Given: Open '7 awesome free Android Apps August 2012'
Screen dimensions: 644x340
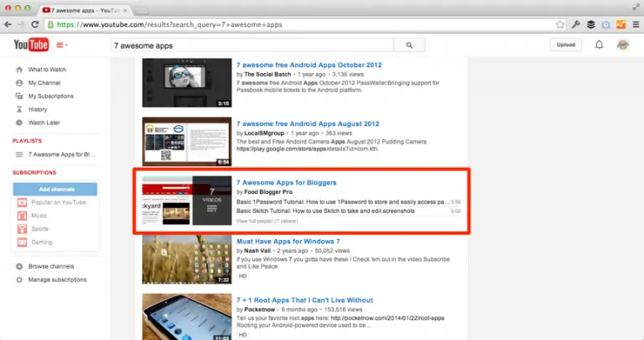Looking at the screenshot, I should click(308, 123).
